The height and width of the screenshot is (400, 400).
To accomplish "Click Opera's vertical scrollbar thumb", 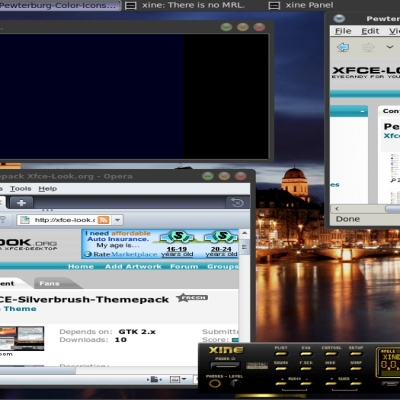I will click(x=244, y=247).
